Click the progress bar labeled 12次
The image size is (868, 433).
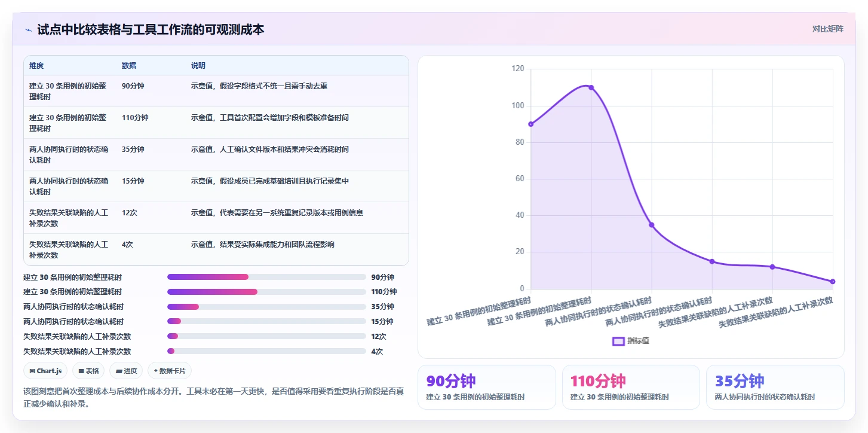266,336
